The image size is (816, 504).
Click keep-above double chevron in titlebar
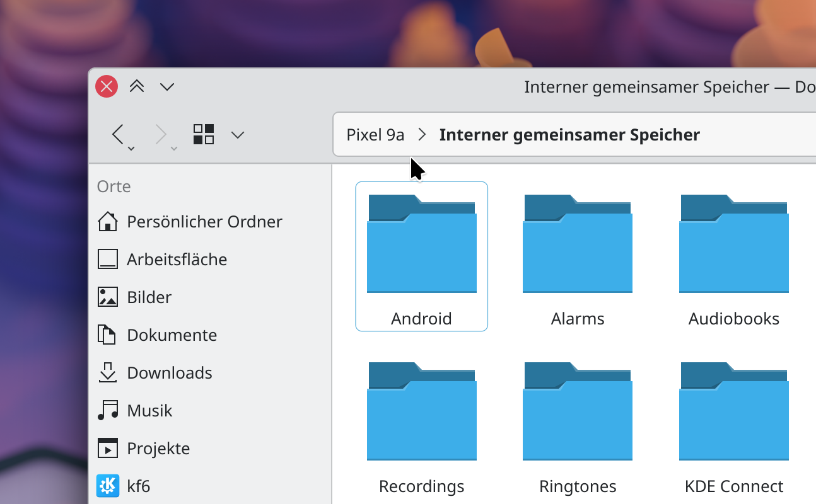coord(137,86)
